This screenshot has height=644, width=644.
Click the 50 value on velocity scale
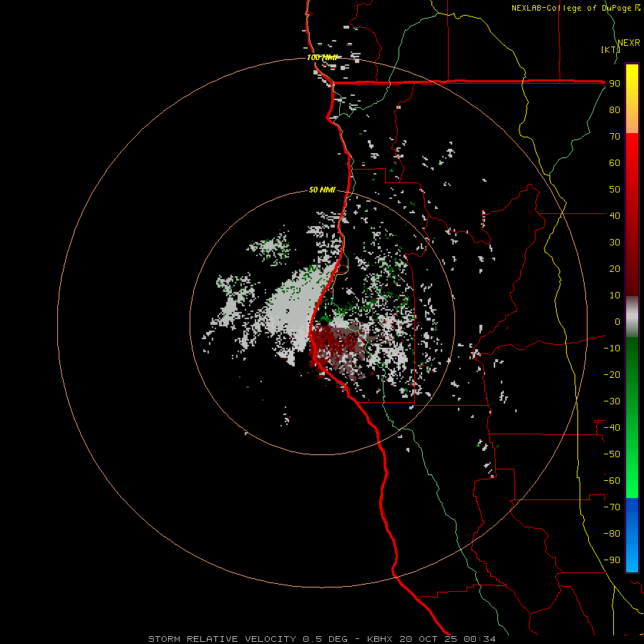tap(615, 190)
